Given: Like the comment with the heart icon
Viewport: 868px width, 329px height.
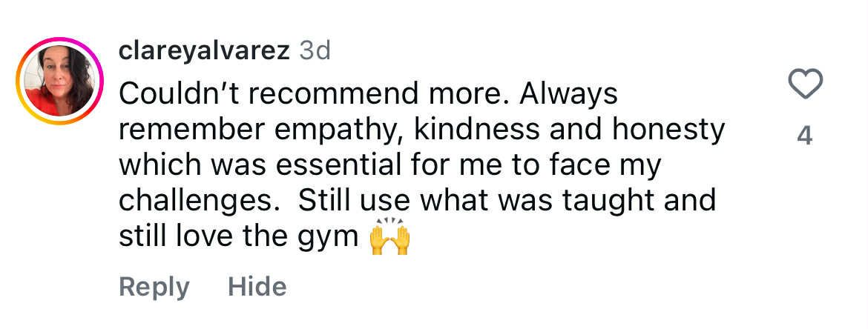Looking at the screenshot, I should point(805,84).
